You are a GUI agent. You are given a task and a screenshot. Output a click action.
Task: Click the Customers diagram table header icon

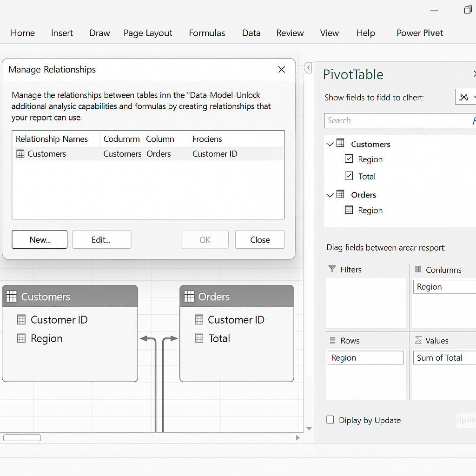(12, 296)
